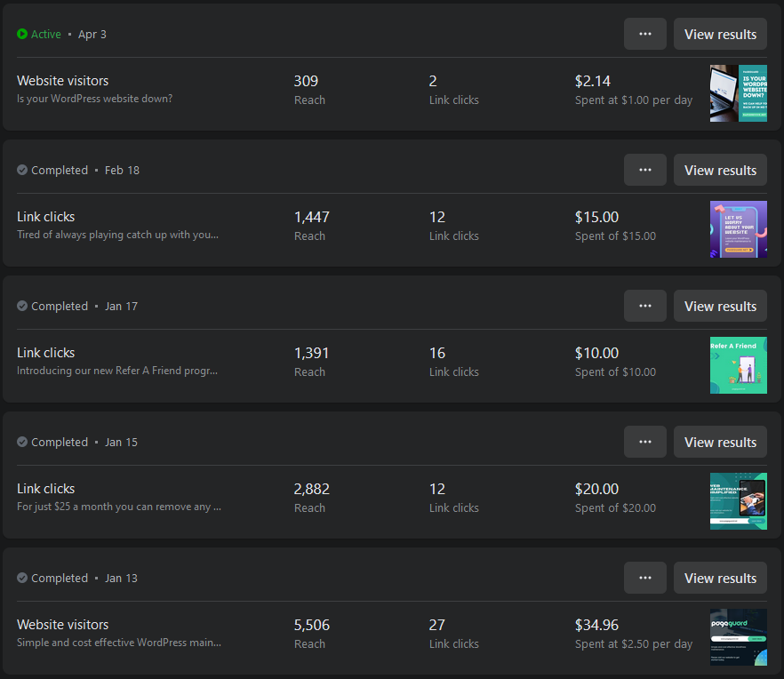
Task: Open more options for the Jan 13 ad
Action: tap(645, 578)
